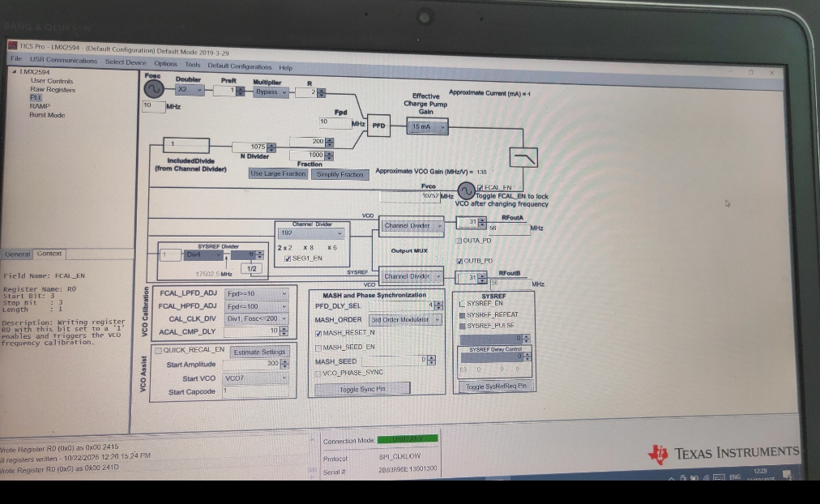Switch to the Context tab
The image size is (820, 504).
[x=49, y=254]
